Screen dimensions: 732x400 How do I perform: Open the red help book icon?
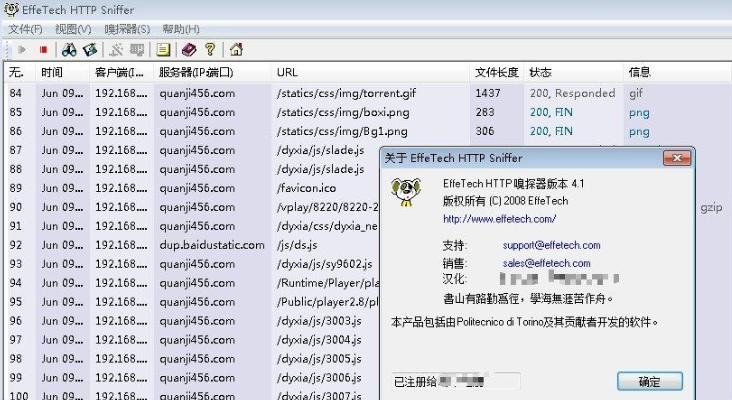pos(189,49)
